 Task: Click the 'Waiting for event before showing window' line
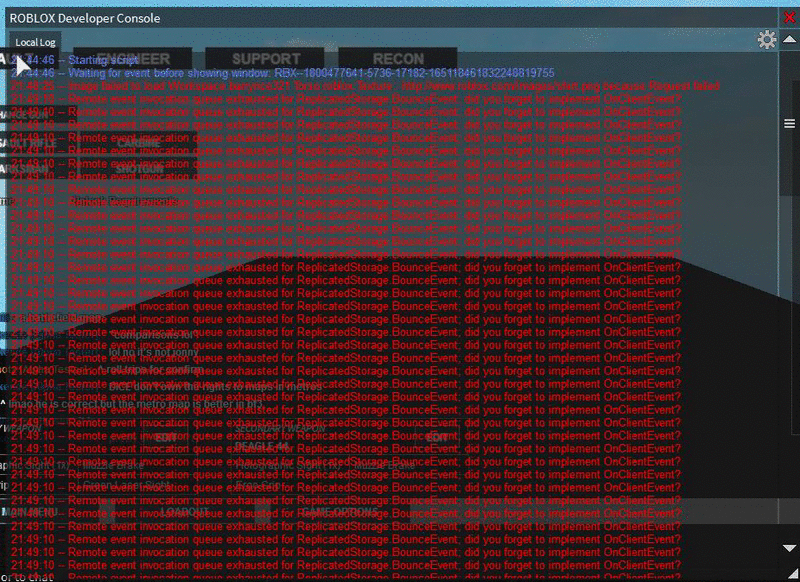pos(283,73)
